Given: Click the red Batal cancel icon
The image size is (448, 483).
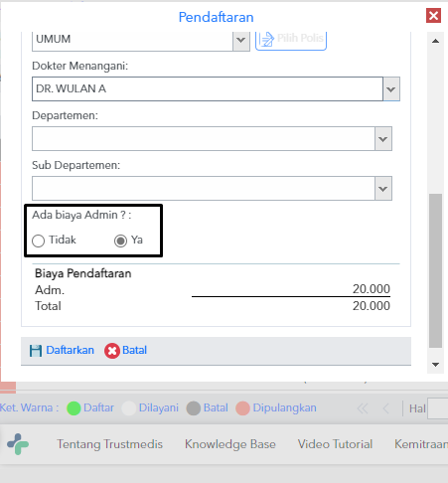Looking at the screenshot, I should (x=112, y=351).
